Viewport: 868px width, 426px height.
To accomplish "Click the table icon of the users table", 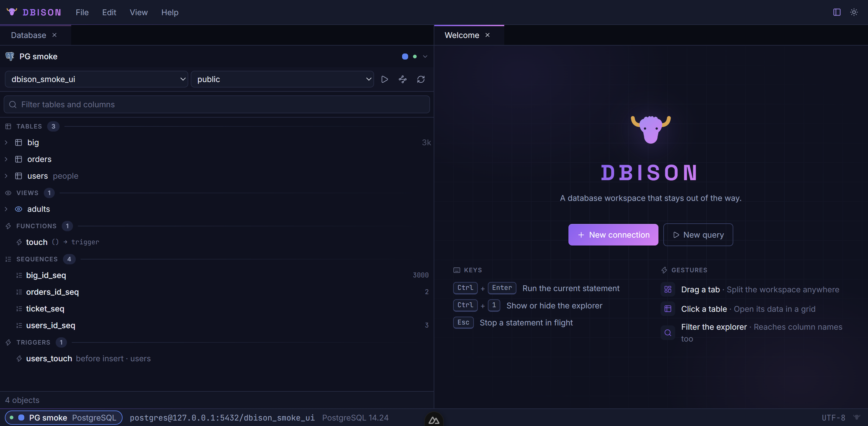I will click(19, 176).
